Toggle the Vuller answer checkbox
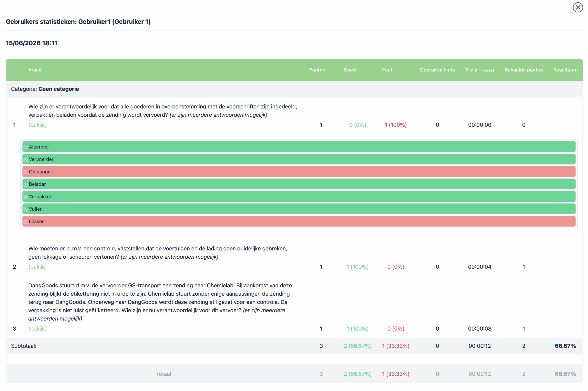Screen dimensions: 588x391 (x=25, y=210)
